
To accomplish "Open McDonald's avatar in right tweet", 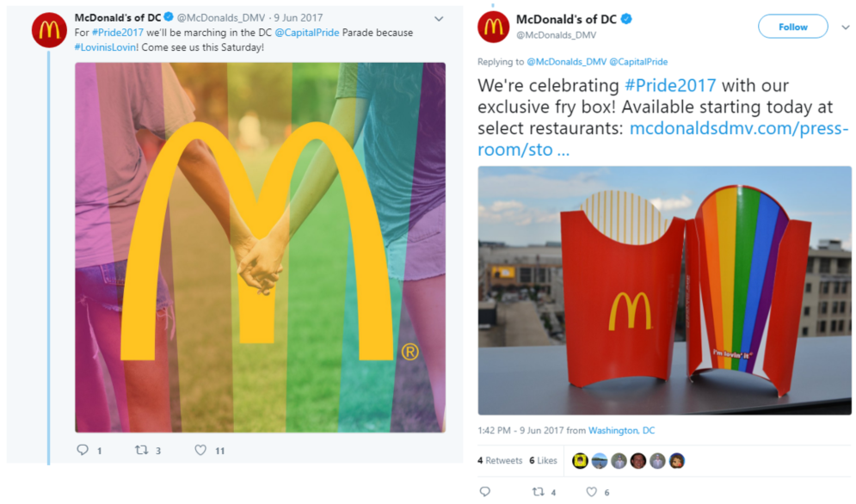I will coord(494,26).
